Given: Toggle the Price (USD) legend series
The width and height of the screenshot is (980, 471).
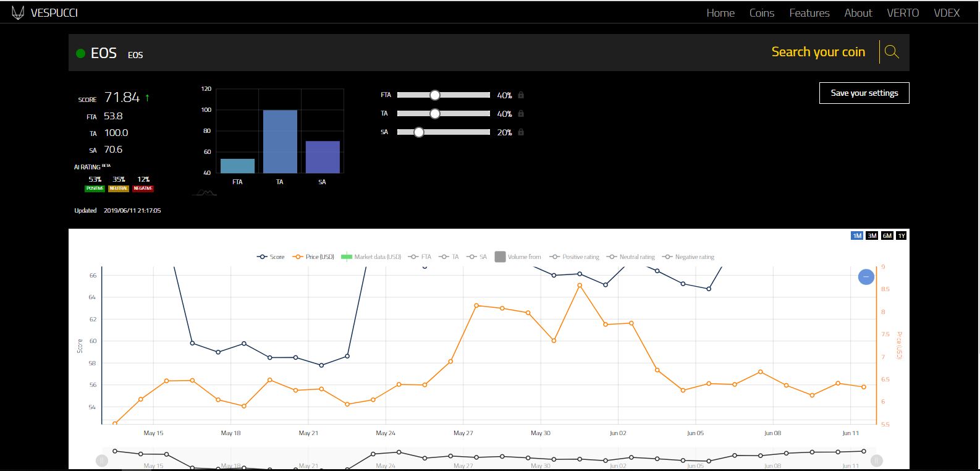Looking at the screenshot, I should 313,257.
